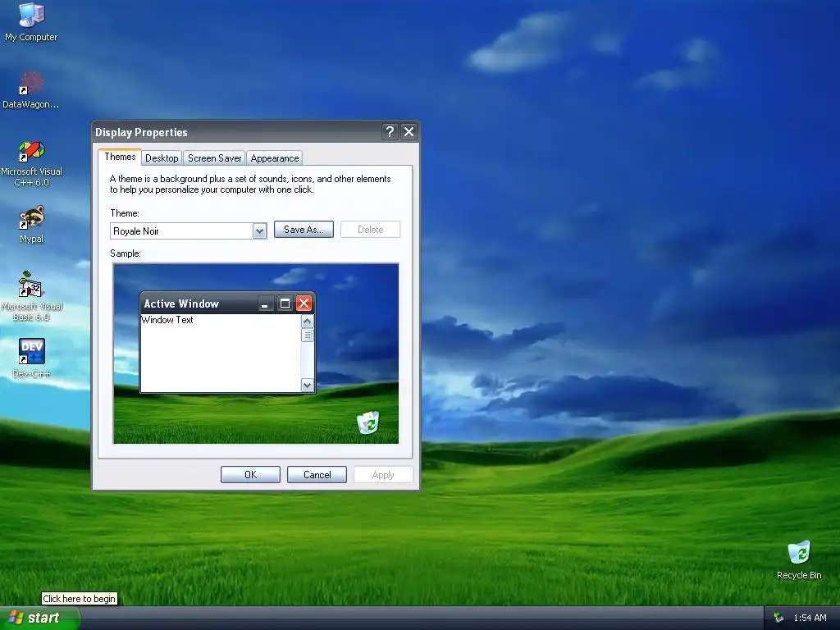Select the Mypal browser shortcut
Image resolution: width=840 pixels, height=630 pixels.
pyautogui.click(x=32, y=224)
